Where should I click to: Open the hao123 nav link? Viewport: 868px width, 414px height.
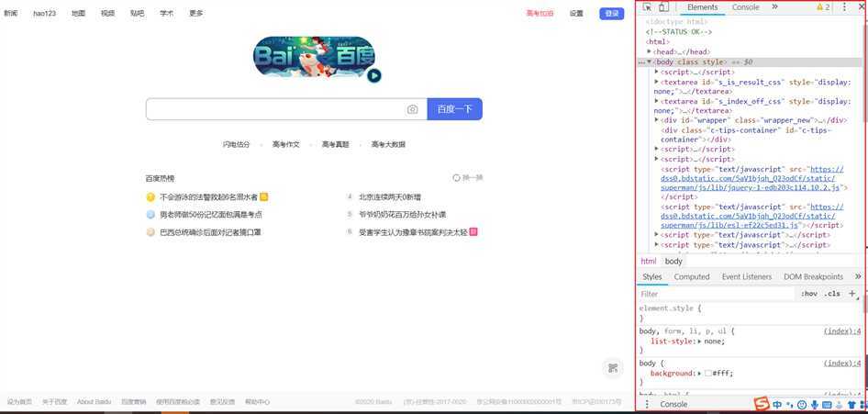[x=44, y=13]
